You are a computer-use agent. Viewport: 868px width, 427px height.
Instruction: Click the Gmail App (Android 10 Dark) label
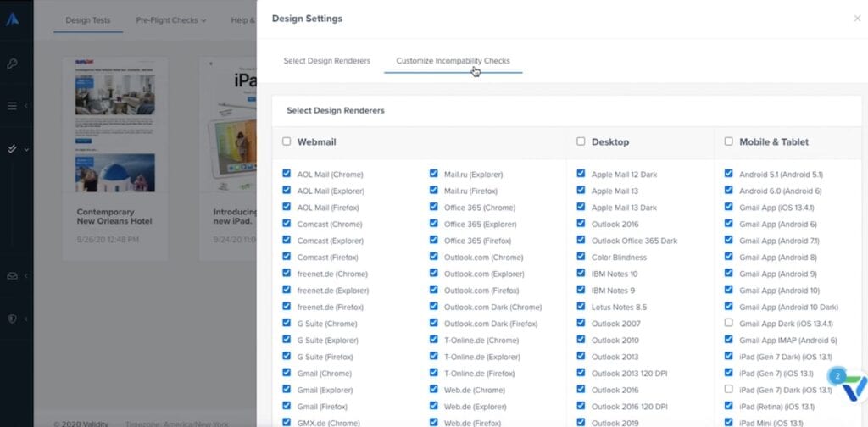[x=788, y=307]
